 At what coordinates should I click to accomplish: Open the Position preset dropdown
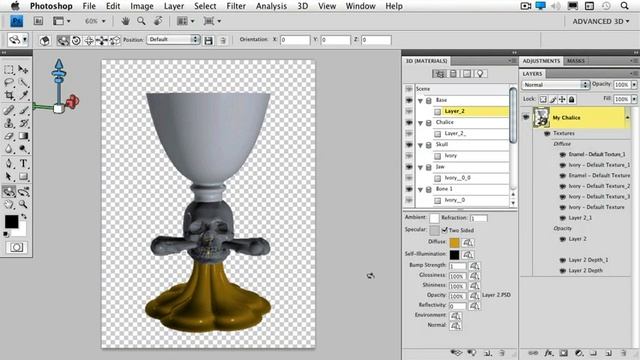click(x=173, y=40)
